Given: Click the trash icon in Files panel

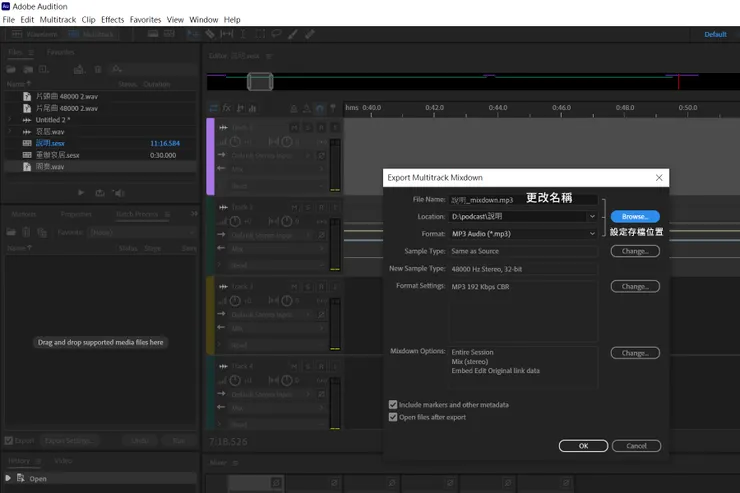Looking at the screenshot, I should tap(98, 69).
